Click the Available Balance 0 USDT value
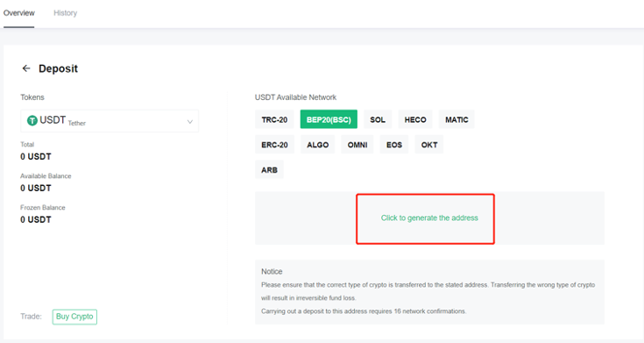Screen dimensions: 644x343 (x=36, y=188)
